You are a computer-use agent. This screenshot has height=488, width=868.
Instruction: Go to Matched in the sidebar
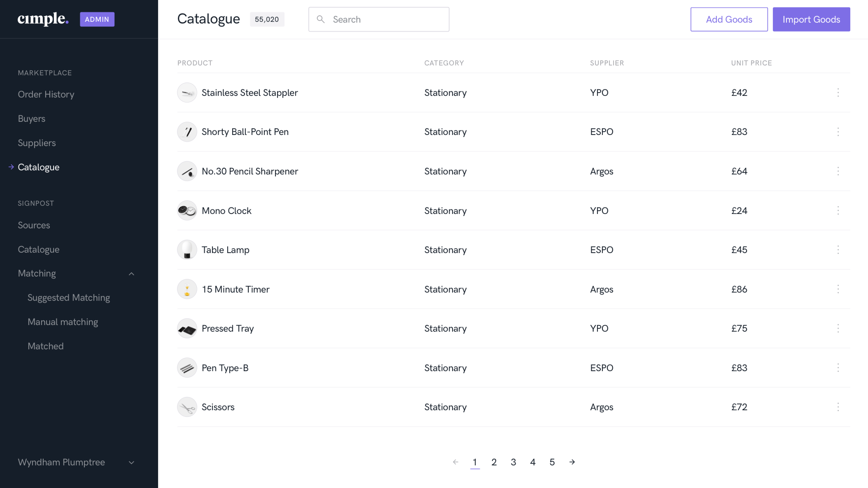coord(45,346)
